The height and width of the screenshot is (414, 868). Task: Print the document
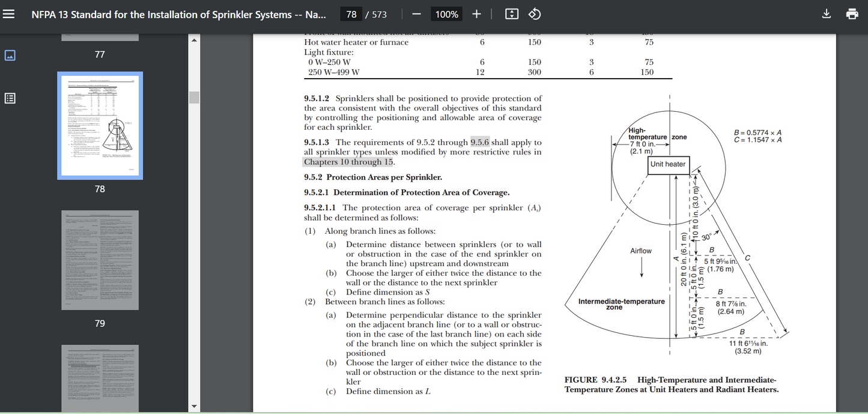(852, 13)
